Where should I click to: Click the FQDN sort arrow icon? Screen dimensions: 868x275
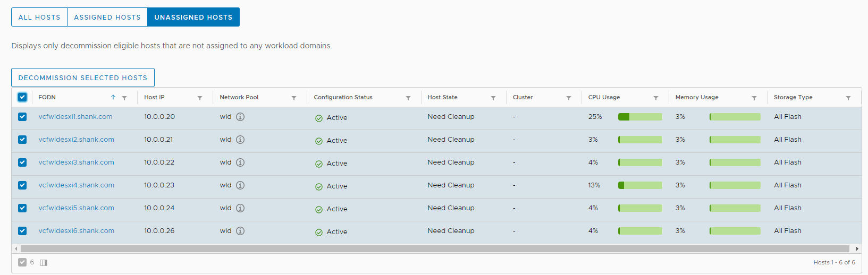click(x=113, y=97)
